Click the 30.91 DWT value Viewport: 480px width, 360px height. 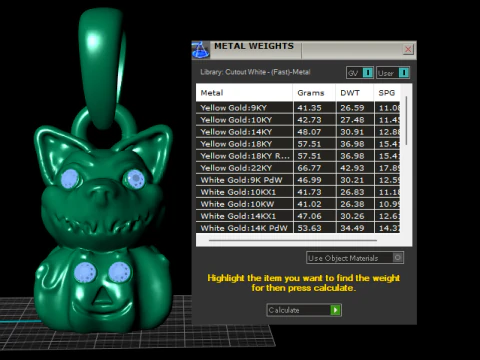(352, 132)
